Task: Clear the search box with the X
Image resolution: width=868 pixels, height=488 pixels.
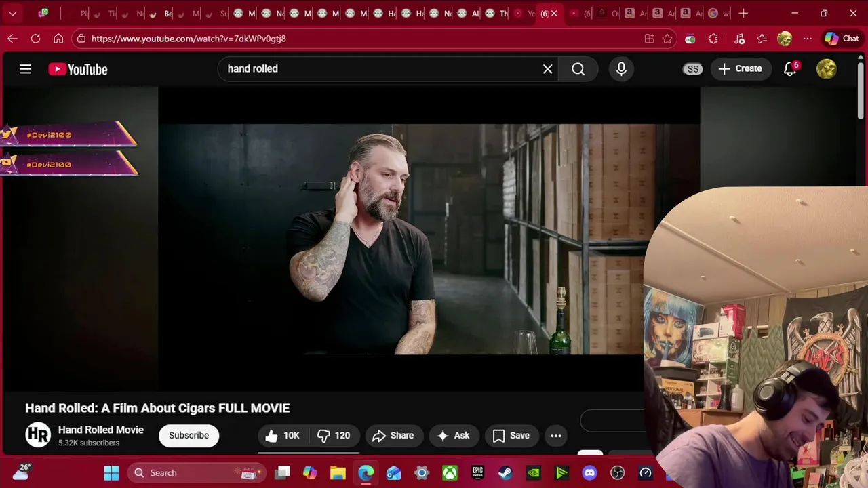Action: pyautogui.click(x=548, y=69)
